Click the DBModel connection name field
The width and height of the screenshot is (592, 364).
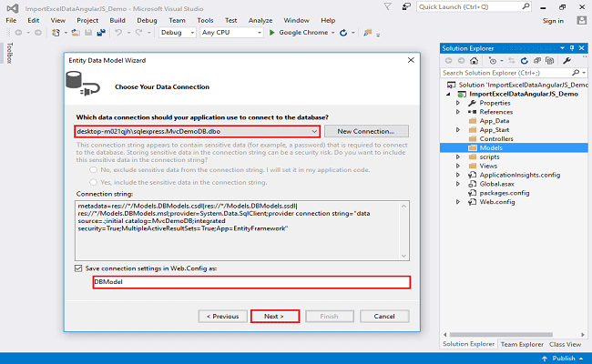point(251,282)
